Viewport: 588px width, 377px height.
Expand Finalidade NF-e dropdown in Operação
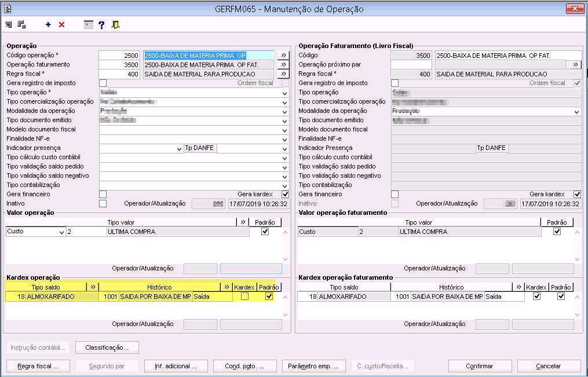pos(284,140)
